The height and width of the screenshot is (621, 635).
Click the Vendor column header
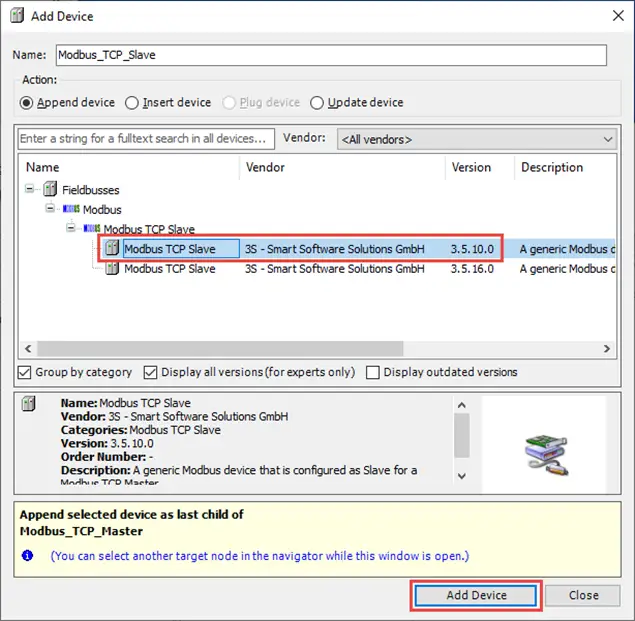pyautogui.click(x=343, y=167)
